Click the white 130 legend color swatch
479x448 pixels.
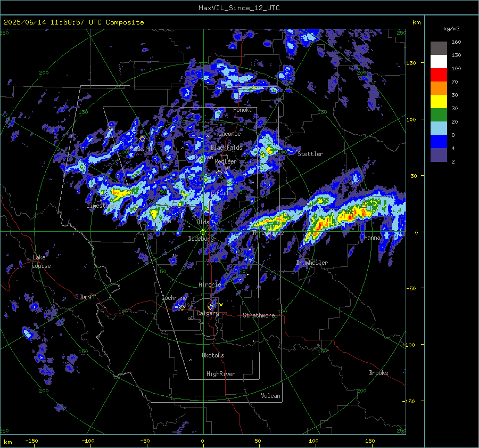tap(439, 61)
